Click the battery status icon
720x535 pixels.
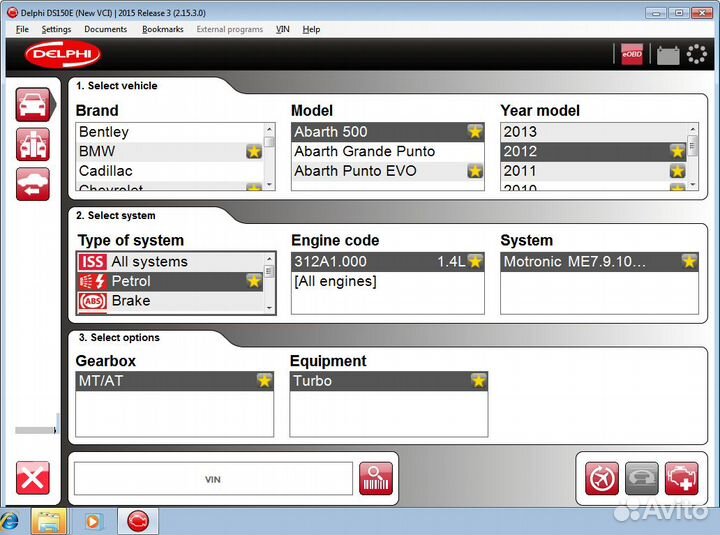[667, 55]
